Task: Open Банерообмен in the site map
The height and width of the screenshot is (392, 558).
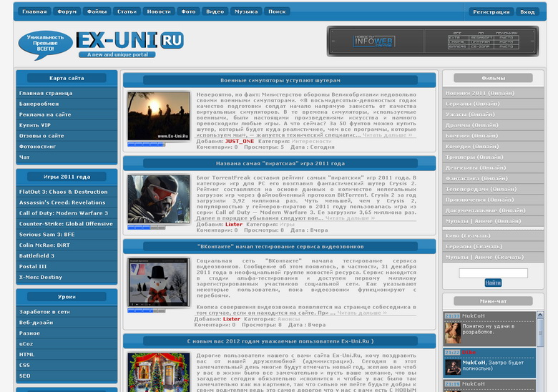Action: point(67,104)
